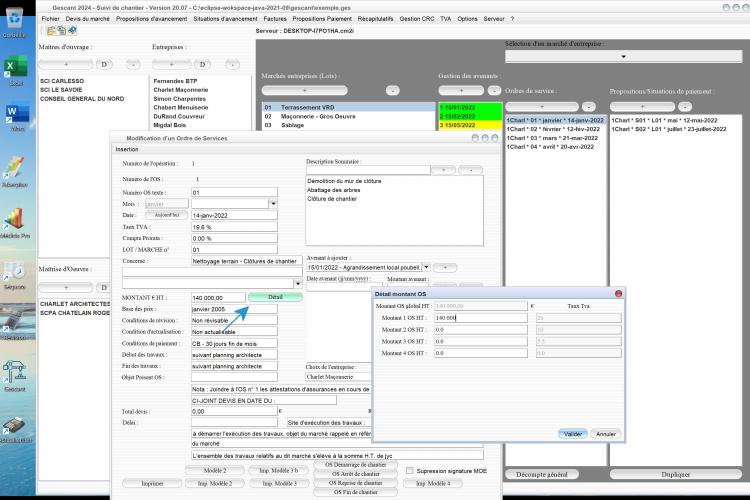Open the Propositions Paiement menu
The width and height of the screenshot is (750, 500).
pos(322,19)
